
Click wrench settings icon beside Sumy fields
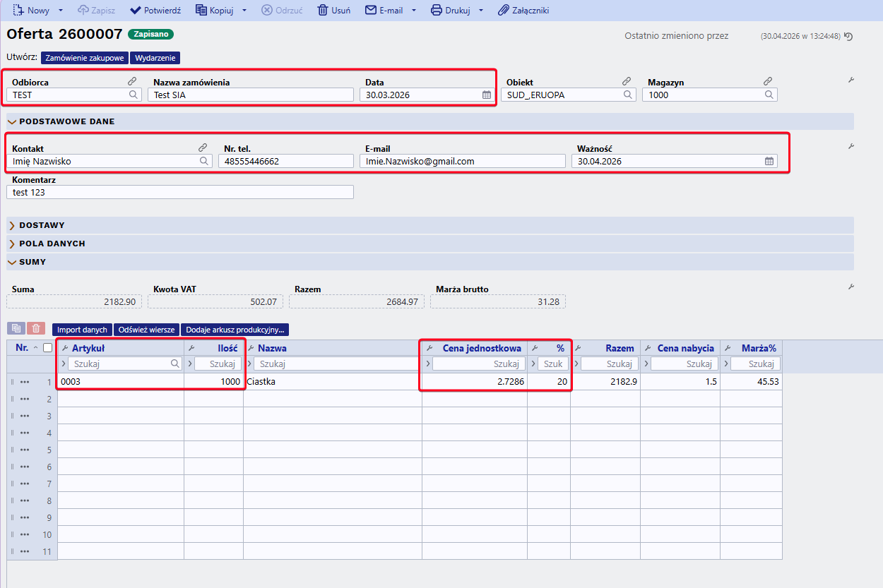(851, 287)
